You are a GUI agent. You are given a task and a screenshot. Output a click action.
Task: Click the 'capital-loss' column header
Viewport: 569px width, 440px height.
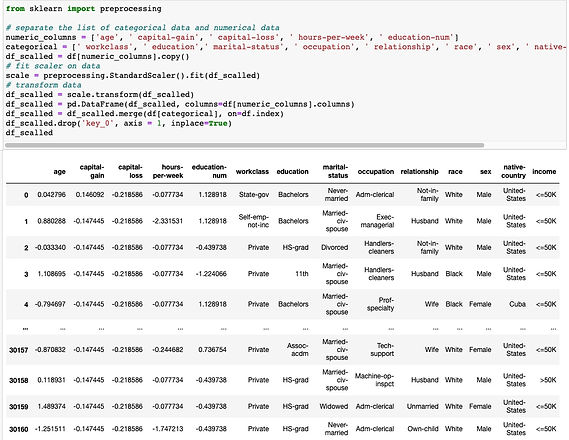(130, 171)
